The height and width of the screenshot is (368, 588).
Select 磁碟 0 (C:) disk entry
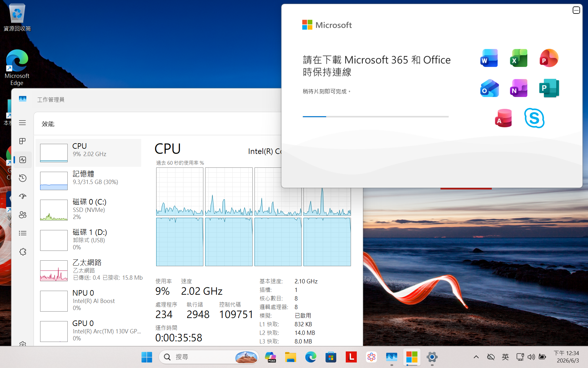click(x=89, y=210)
